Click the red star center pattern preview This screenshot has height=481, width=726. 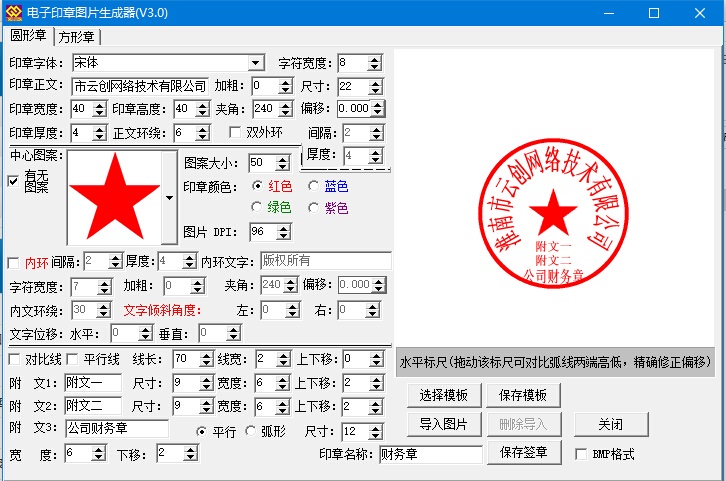tap(112, 196)
